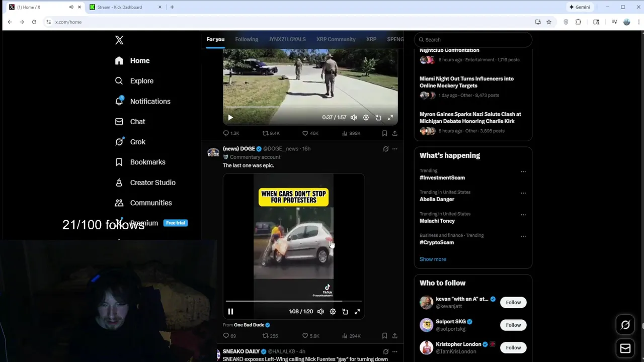Switch to the JYNXZI LOYALS tab
Screen dimensions: 644x362
(x=287, y=39)
